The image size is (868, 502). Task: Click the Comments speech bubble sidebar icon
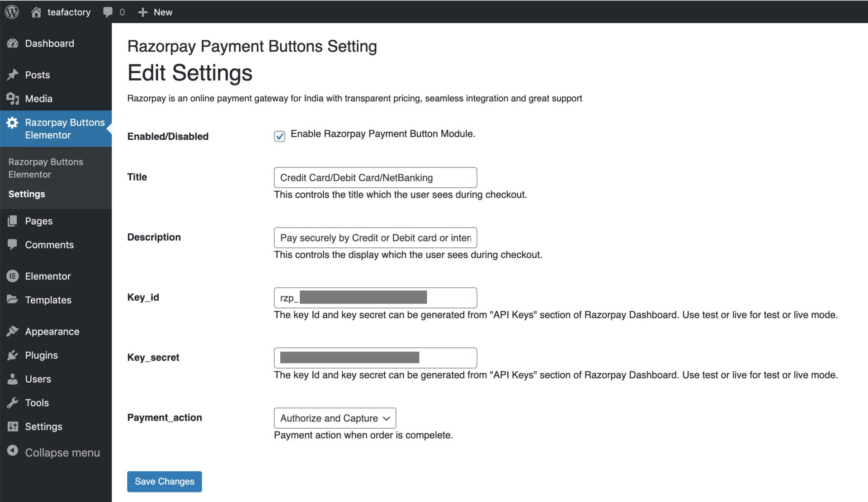tap(13, 245)
